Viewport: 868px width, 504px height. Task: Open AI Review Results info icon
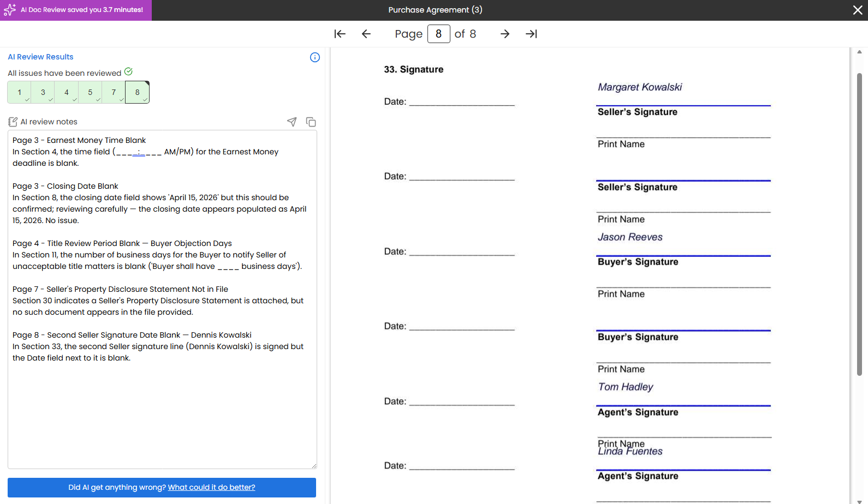(x=315, y=57)
